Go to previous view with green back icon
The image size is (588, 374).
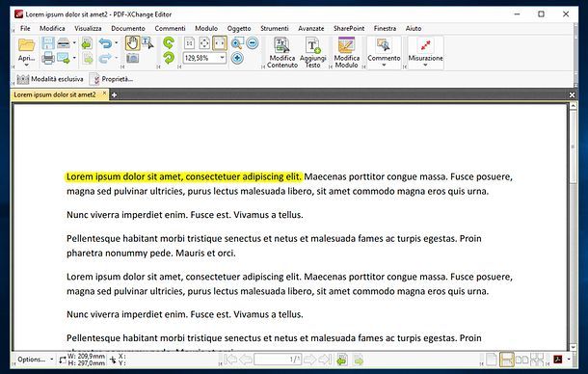(x=342, y=360)
